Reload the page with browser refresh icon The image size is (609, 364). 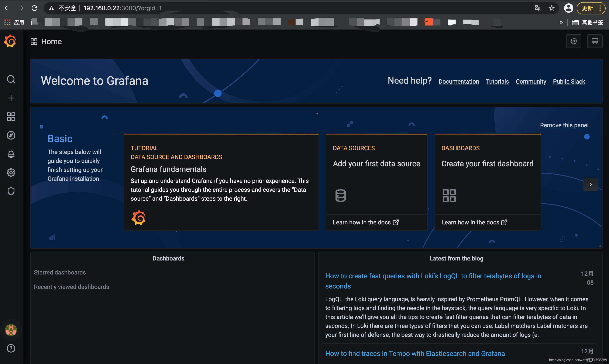coord(35,8)
